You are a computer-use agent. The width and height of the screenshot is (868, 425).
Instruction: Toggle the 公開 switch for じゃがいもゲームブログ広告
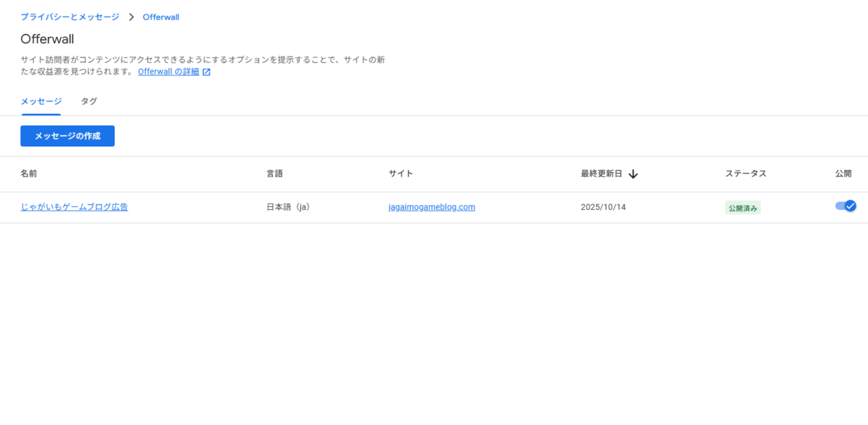click(x=845, y=206)
